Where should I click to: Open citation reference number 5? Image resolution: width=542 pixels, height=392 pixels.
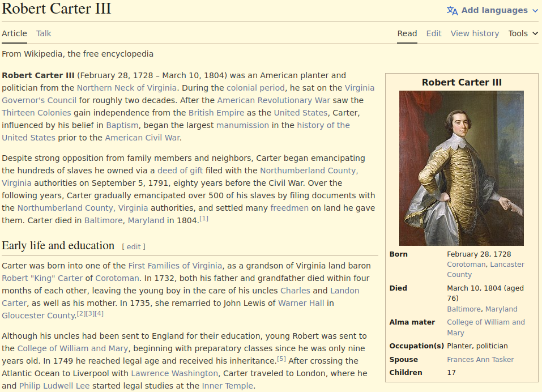[x=281, y=359]
